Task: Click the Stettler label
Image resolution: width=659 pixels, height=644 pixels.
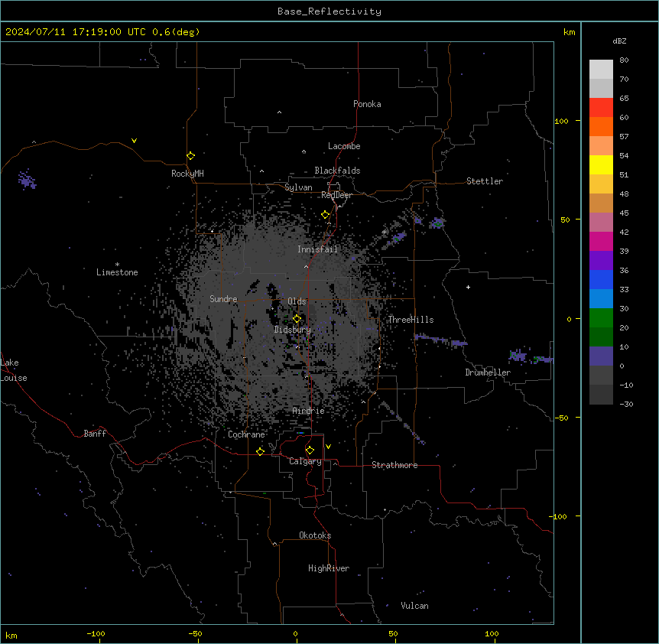Action: point(485,181)
